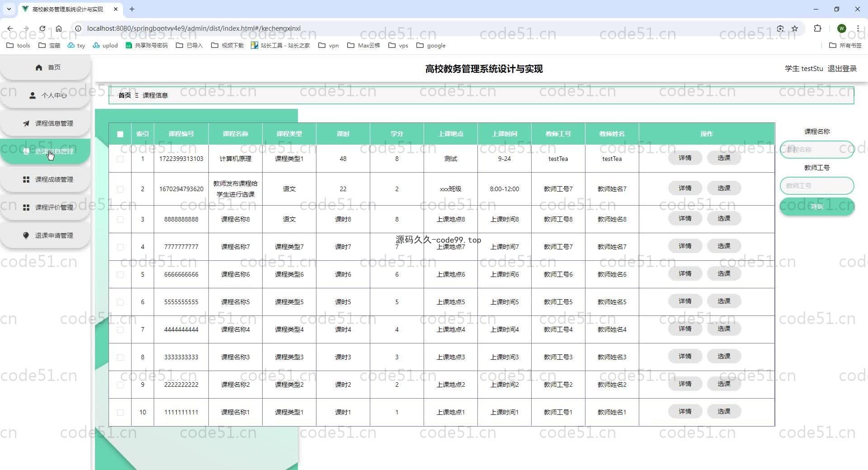Viewport: 868px width, 470px height.
Task: Click 详情 for course 计算机原理
Action: click(685, 158)
